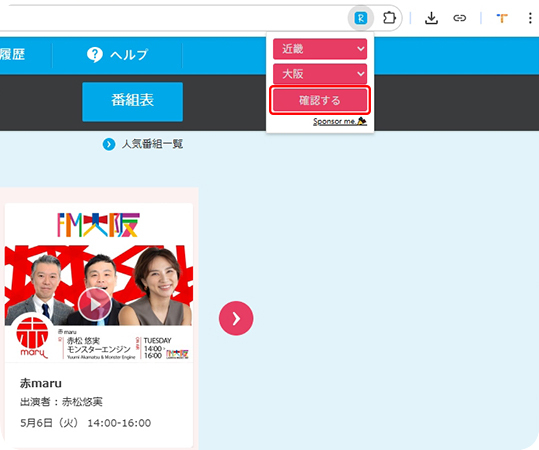
Task: Click the orange T profile icon
Action: pyautogui.click(x=502, y=18)
